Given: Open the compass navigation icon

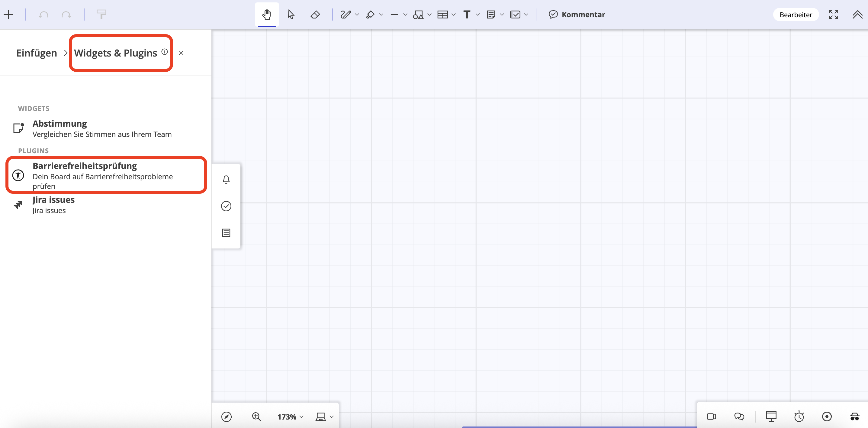Looking at the screenshot, I should point(227,417).
